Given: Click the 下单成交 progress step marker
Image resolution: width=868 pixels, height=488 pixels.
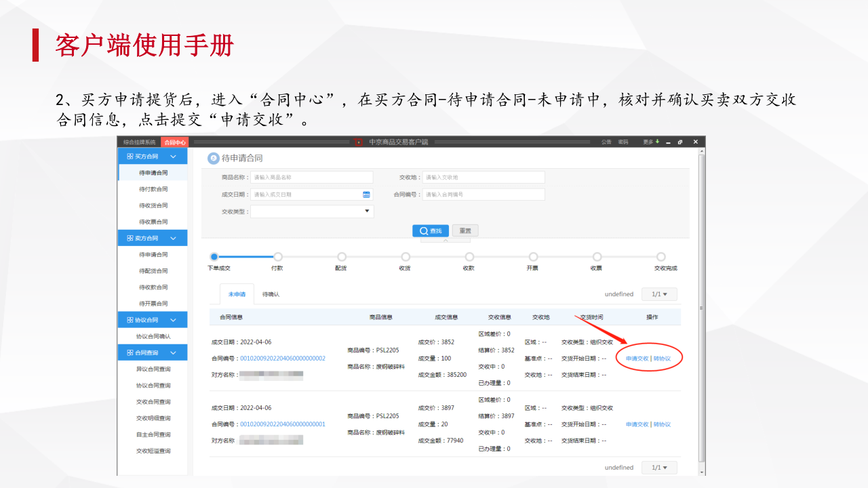Looking at the screenshot, I should tap(214, 257).
